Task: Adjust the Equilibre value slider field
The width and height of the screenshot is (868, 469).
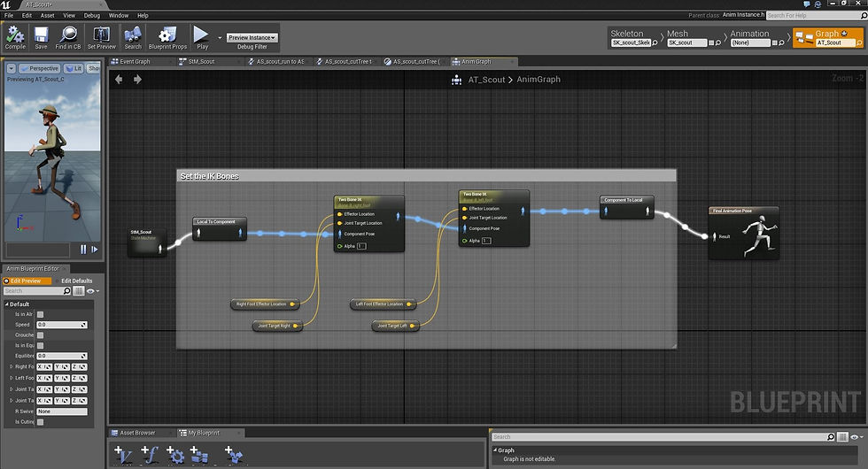Action: (x=62, y=356)
